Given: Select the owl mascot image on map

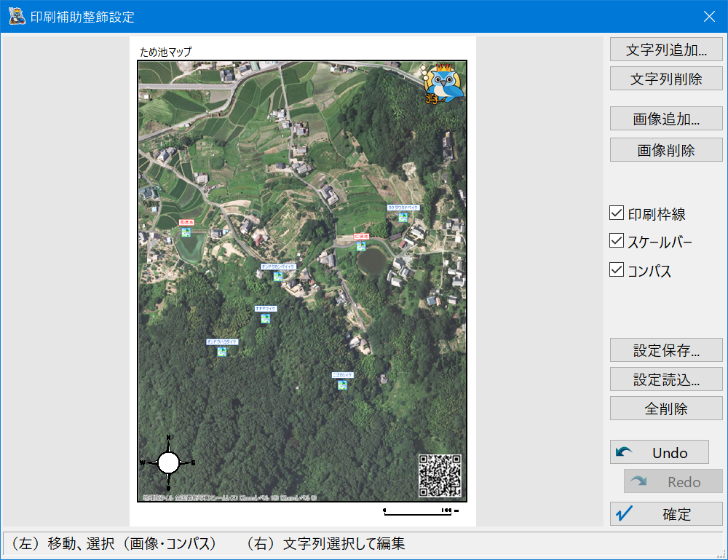Looking at the screenshot, I should tap(443, 84).
